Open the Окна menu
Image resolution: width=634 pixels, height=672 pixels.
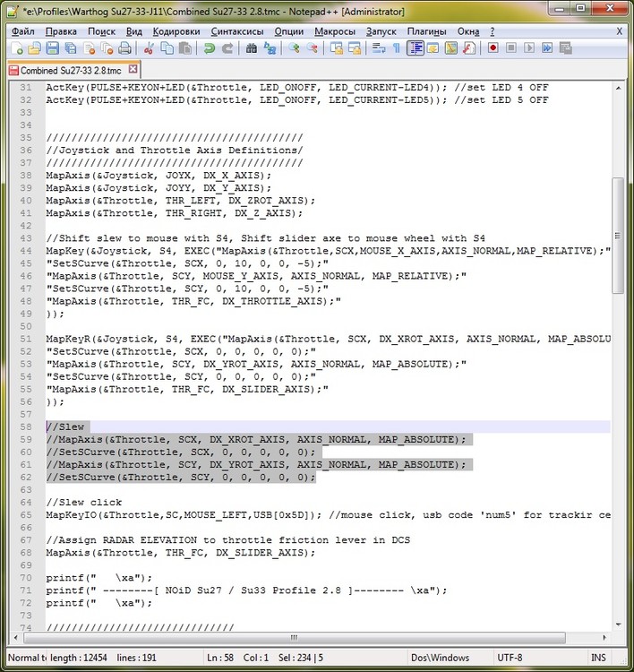click(468, 31)
